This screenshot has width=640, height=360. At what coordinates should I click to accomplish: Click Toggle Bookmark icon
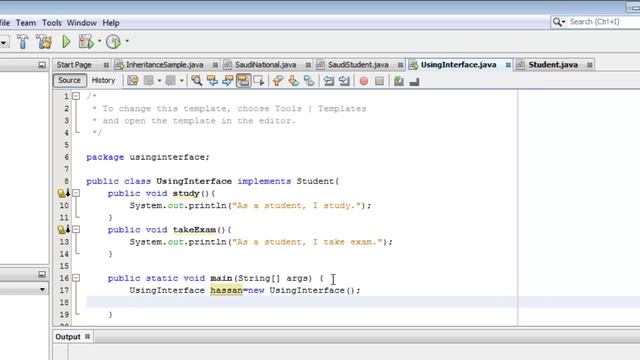point(309,81)
